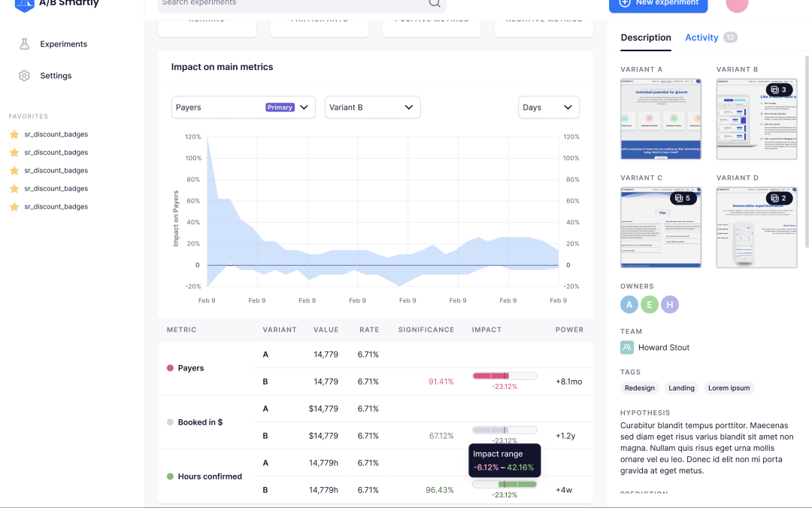Click the Booked in $ B impact bar
Image resolution: width=812 pixels, height=508 pixels.
504,430
